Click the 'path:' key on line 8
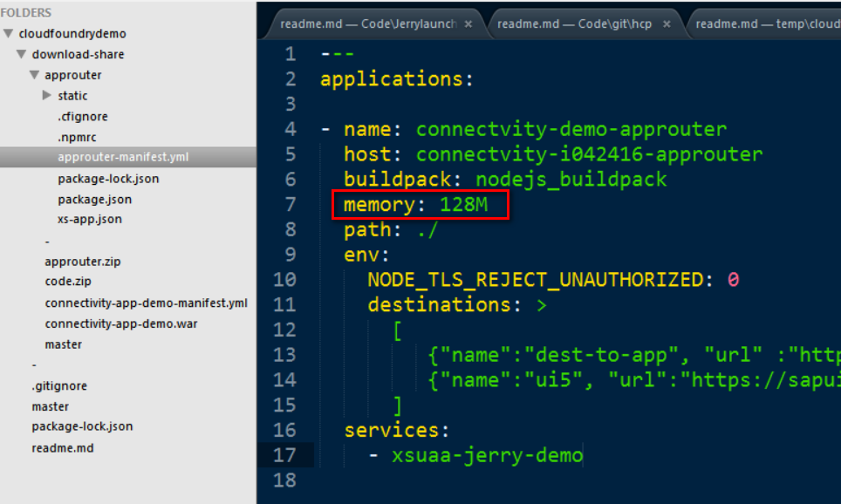 (373, 230)
